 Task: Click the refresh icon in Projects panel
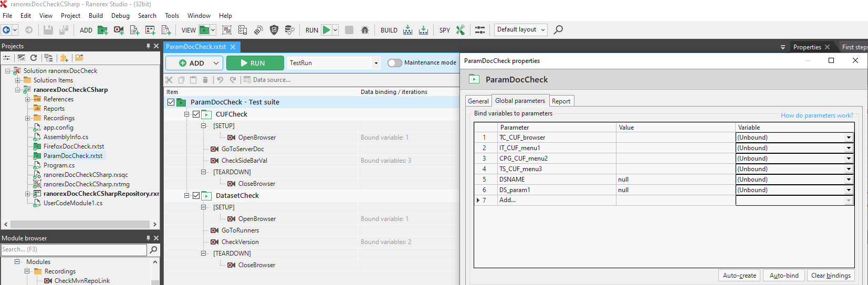[x=34, y=58]
